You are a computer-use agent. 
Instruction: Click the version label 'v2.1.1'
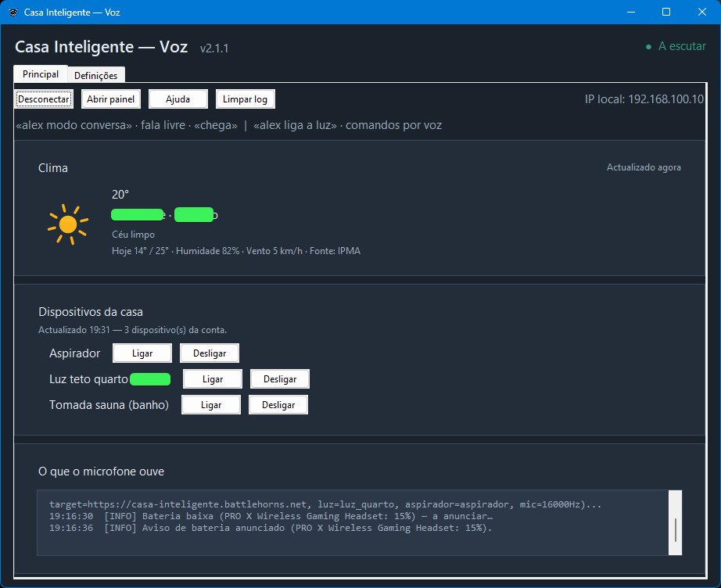[214, 48]
